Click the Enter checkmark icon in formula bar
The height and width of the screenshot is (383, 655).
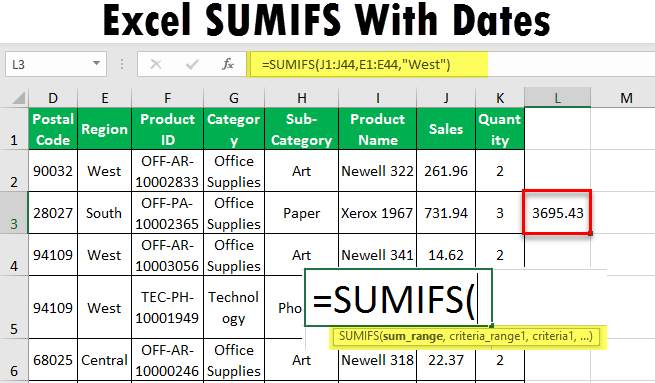coord(192,64)
